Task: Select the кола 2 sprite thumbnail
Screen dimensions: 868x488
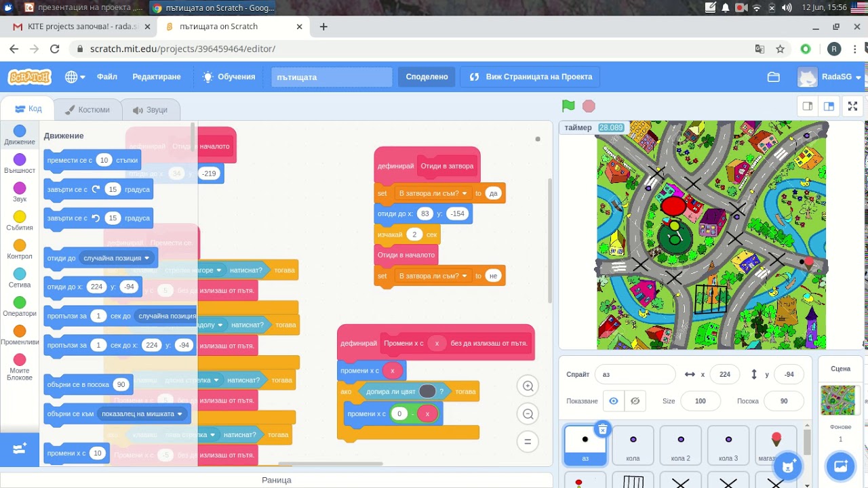Action: click(680, 445)
